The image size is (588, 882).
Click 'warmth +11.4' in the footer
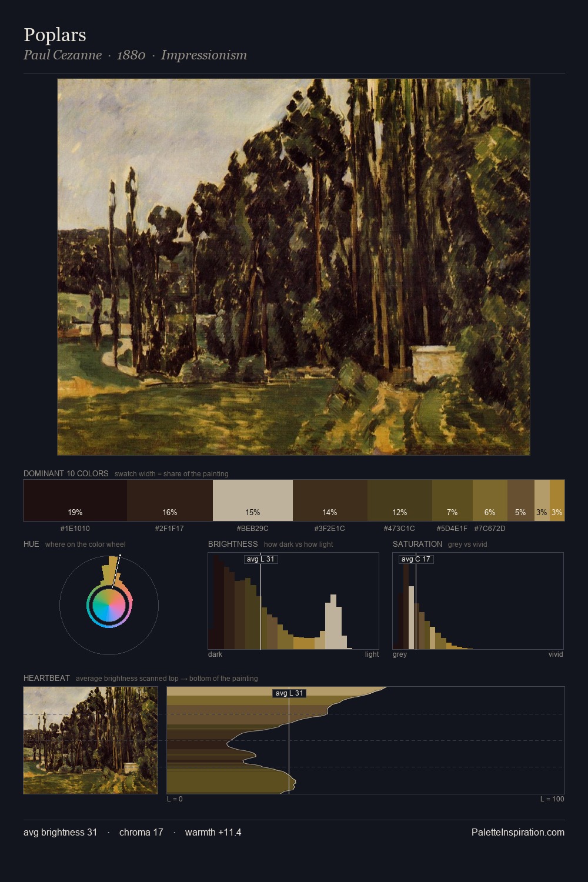(x=213, y=832)
